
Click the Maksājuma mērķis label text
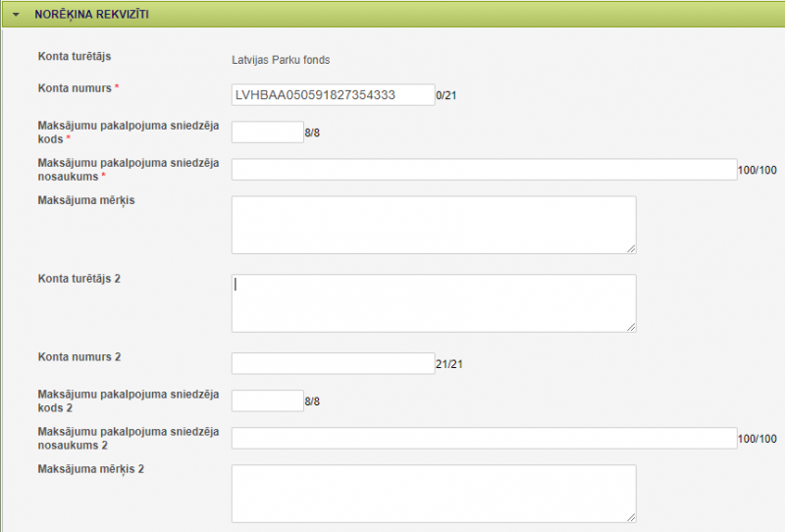(85, 200)
